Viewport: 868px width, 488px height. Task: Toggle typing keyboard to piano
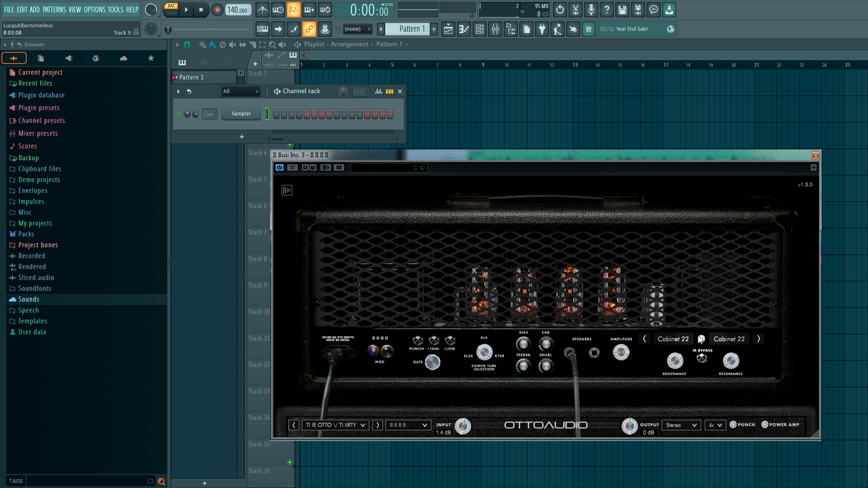[x=262, y=29]
